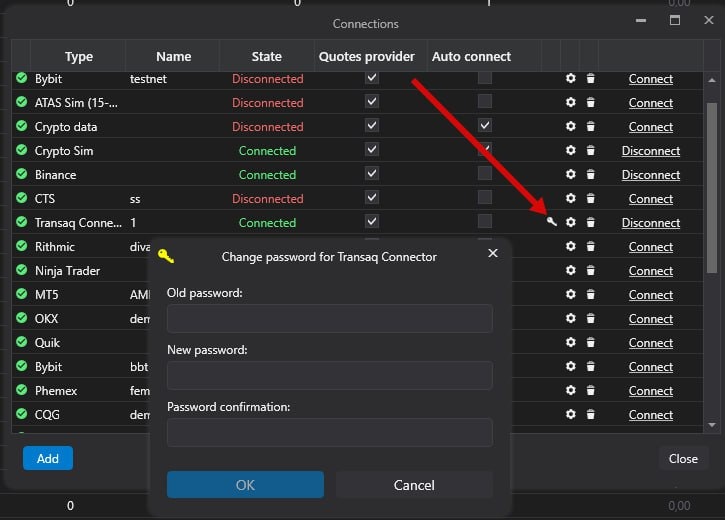Sort by the State column header
This screenshot has width=725, height=520.
(x=267, y=56)
